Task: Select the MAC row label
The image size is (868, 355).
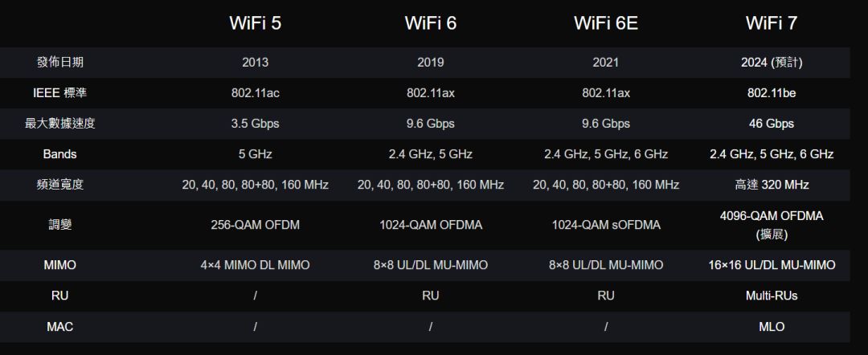Action: [60, 327]
